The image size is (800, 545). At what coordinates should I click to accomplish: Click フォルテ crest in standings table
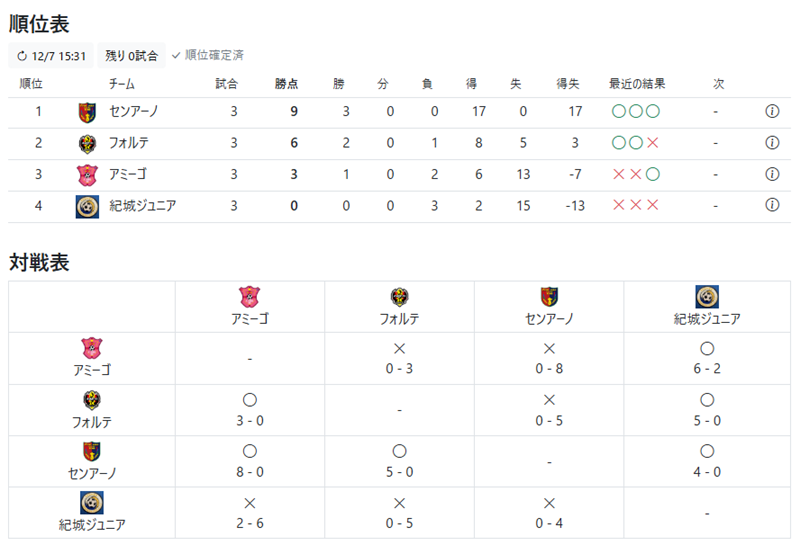click(x=87, y=143)
